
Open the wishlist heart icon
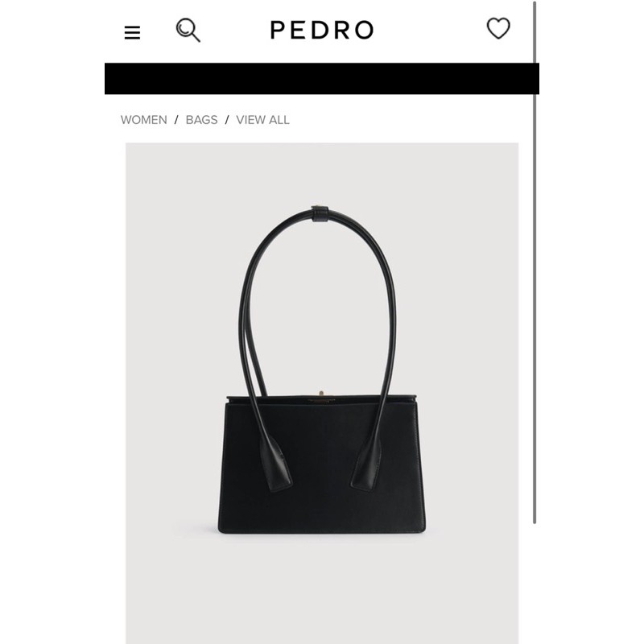coord(498,28)
